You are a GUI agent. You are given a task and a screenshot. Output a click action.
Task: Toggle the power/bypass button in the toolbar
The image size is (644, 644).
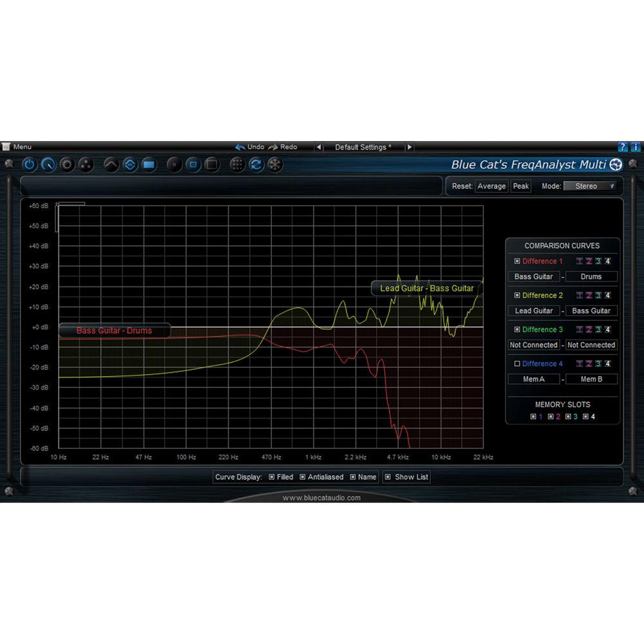click(29, 165)
